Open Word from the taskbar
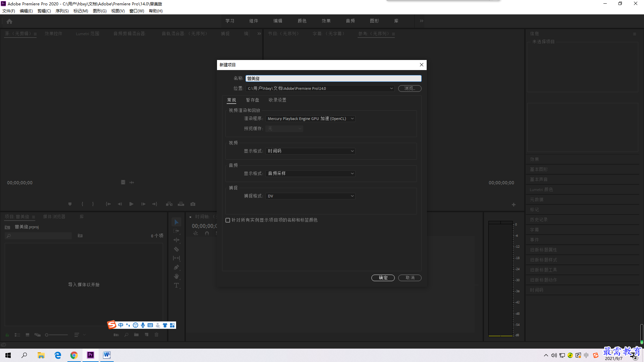The image size is (644, 362). pos(107,355)
